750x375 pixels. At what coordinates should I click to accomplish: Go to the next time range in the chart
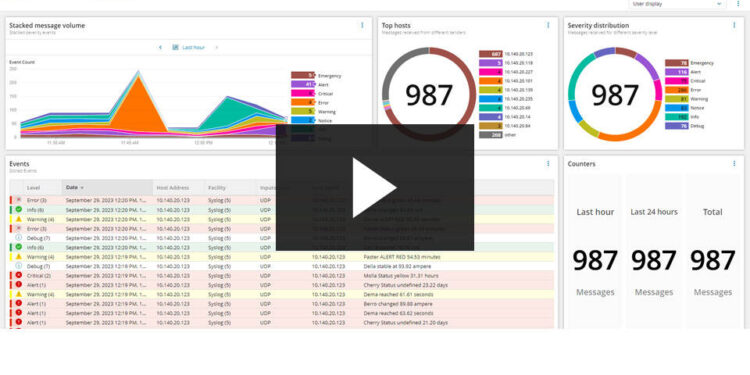click(x=216, y=47)
